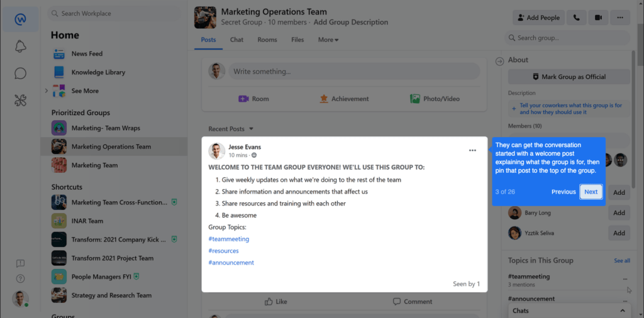The width and height of the screenshot is (644, 318).
Task: Like Jesse Evans' post
Action: [x=275, y=302]
